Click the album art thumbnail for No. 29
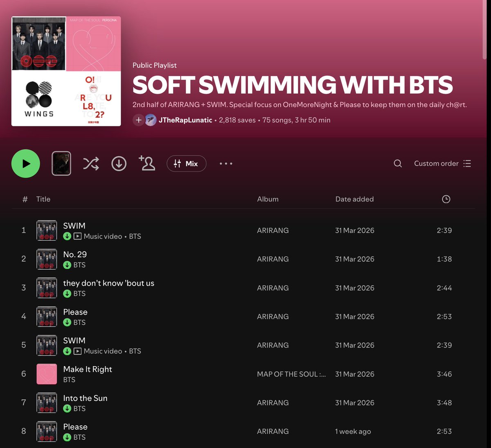Viewport: 491px width, 448px height. [x=47, y=259]
